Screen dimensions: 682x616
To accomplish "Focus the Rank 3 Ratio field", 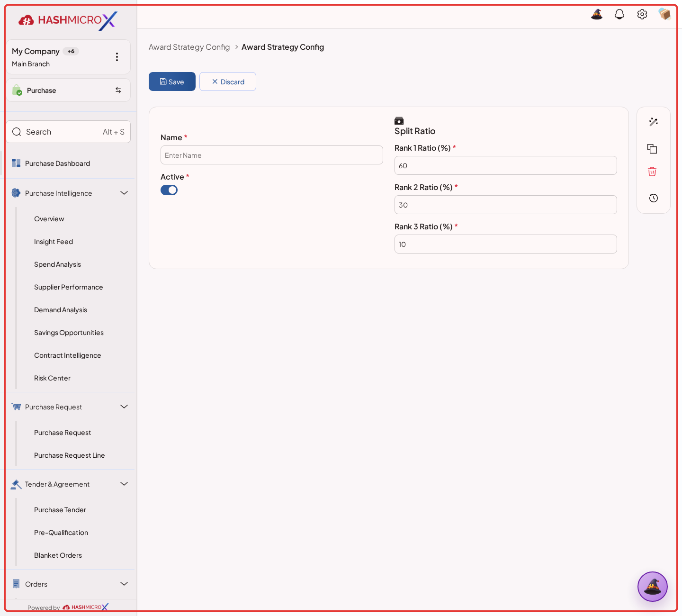I will pyautogui.click(x=506, y=244).
